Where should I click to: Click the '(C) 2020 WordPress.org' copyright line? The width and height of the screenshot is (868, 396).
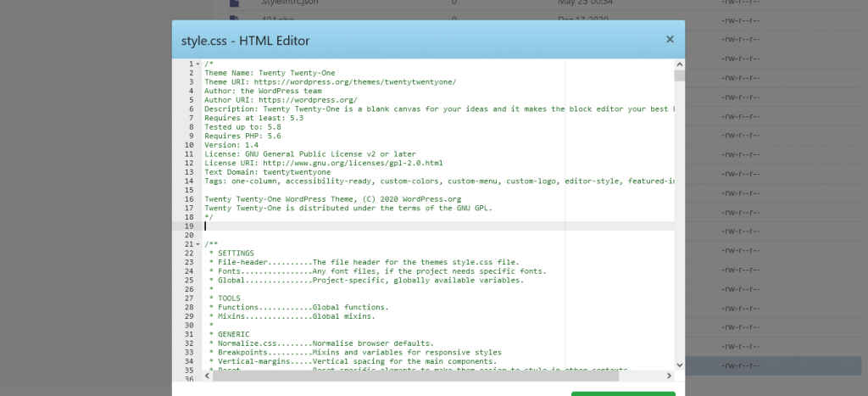tap(332, 198)
